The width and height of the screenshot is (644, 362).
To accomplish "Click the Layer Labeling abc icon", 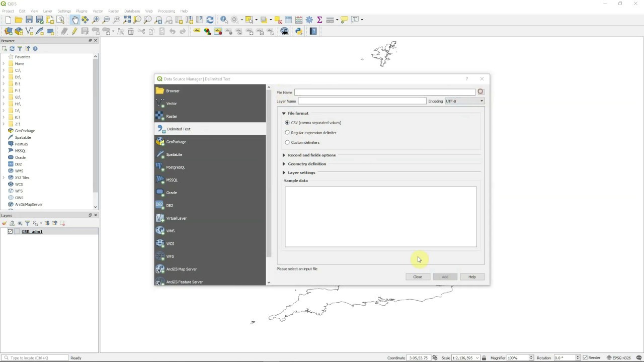I will [x=197, y=31].
